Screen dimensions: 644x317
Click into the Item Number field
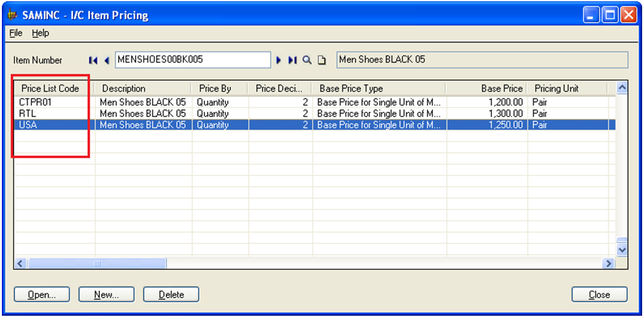click(193, 60)
